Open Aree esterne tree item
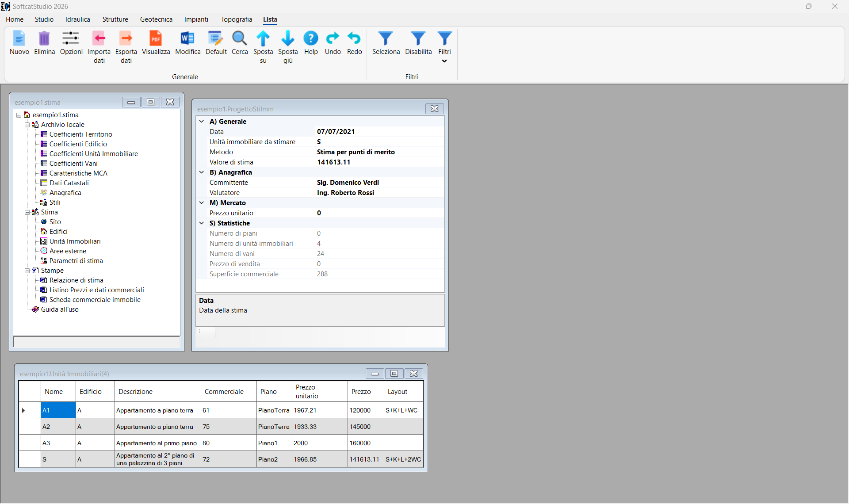 click(68, 251)
